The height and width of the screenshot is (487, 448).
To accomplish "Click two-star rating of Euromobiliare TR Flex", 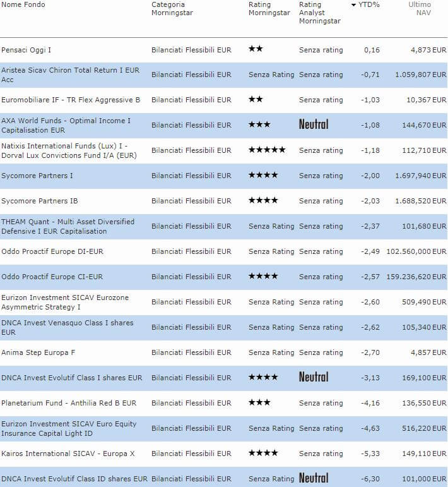I will (256, 99).
